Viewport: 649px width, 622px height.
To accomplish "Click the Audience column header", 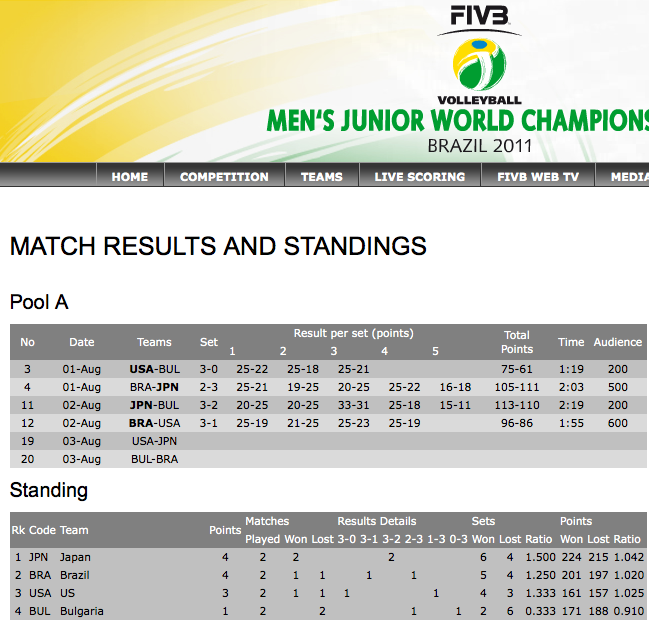I will pos(617,342).
